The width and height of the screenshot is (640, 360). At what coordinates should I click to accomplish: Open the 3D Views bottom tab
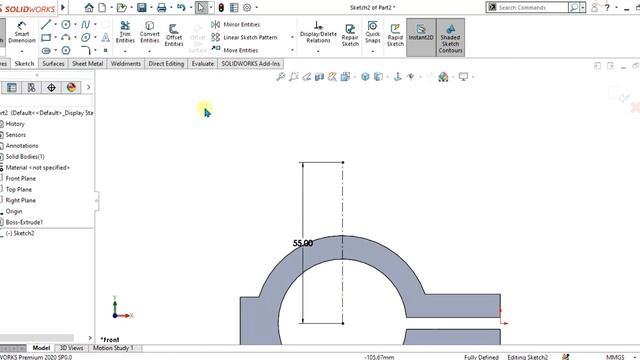point(71,348)
